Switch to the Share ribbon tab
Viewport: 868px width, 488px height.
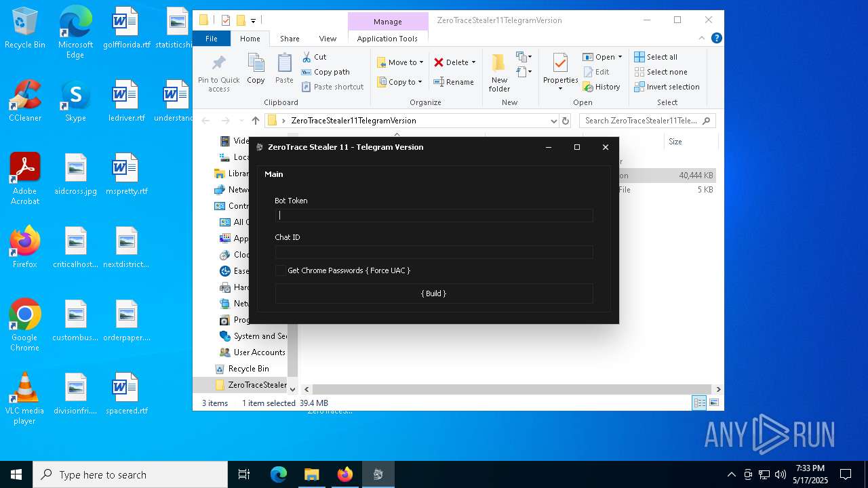click(x=290, y=39)
